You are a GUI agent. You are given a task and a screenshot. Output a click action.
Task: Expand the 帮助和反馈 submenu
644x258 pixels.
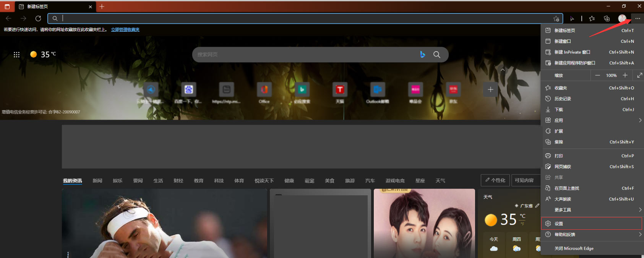[x=591, y=234]
